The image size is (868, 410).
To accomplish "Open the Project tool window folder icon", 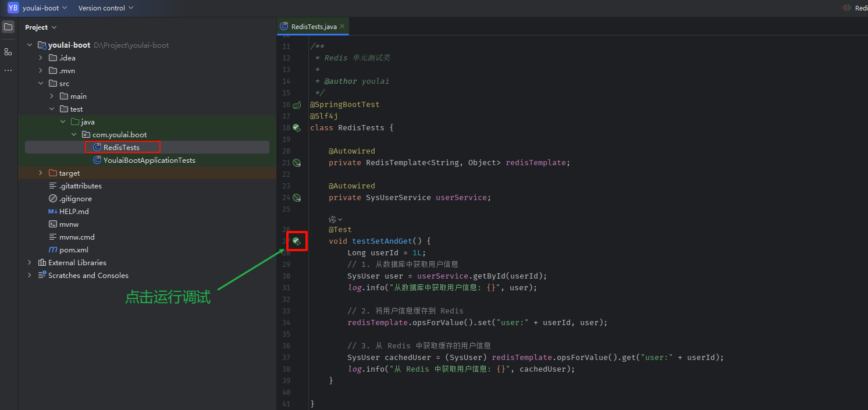I will (x=8, y=27).
